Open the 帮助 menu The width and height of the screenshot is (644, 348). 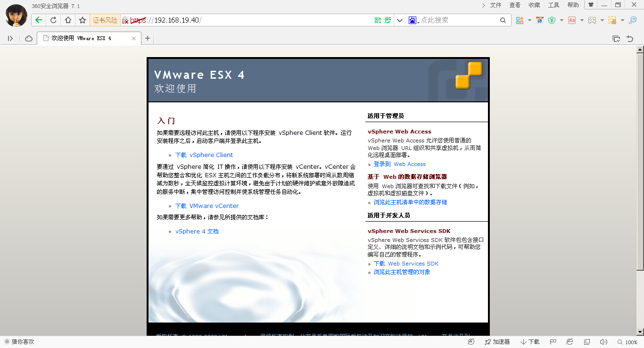(573, 5)
